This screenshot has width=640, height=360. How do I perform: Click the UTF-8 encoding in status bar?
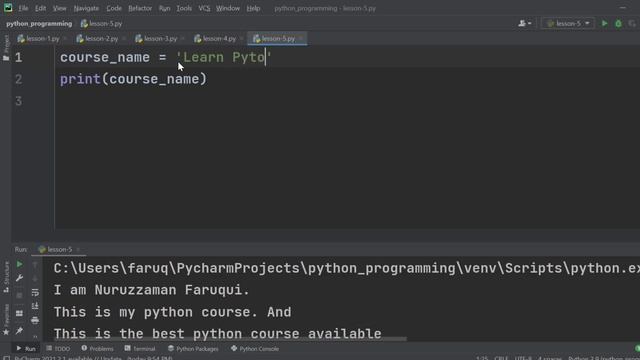[x=523, y=358]
